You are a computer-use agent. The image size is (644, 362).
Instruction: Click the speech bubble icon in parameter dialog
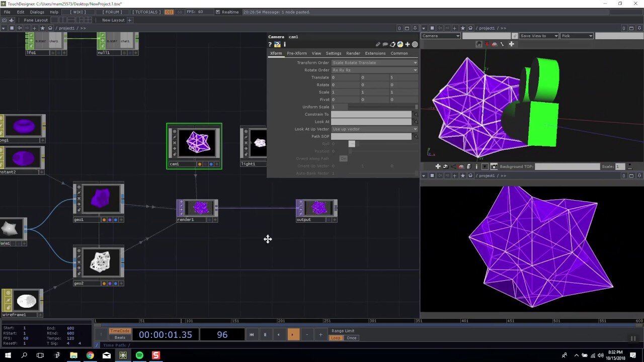pos(385,44)
